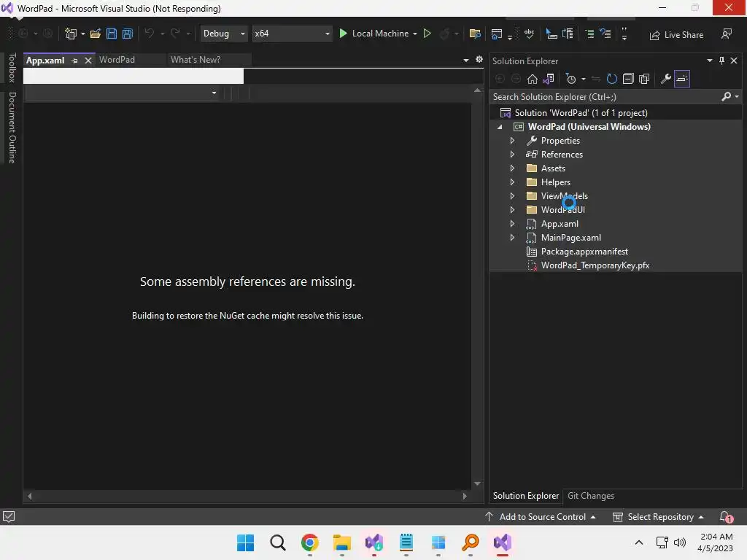Expand the Assets folder
This screenshot has height=560, width=747.
[512, 168]
